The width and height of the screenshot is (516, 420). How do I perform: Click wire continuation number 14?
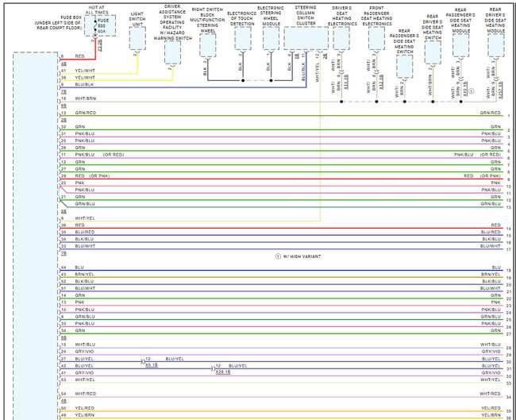coord(509,229)
